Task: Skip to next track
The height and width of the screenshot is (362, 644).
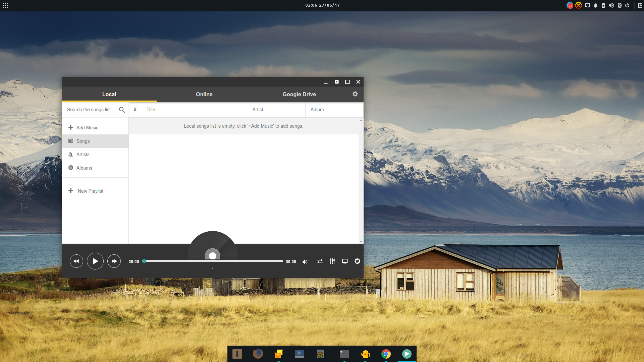Action: point(114,261)
